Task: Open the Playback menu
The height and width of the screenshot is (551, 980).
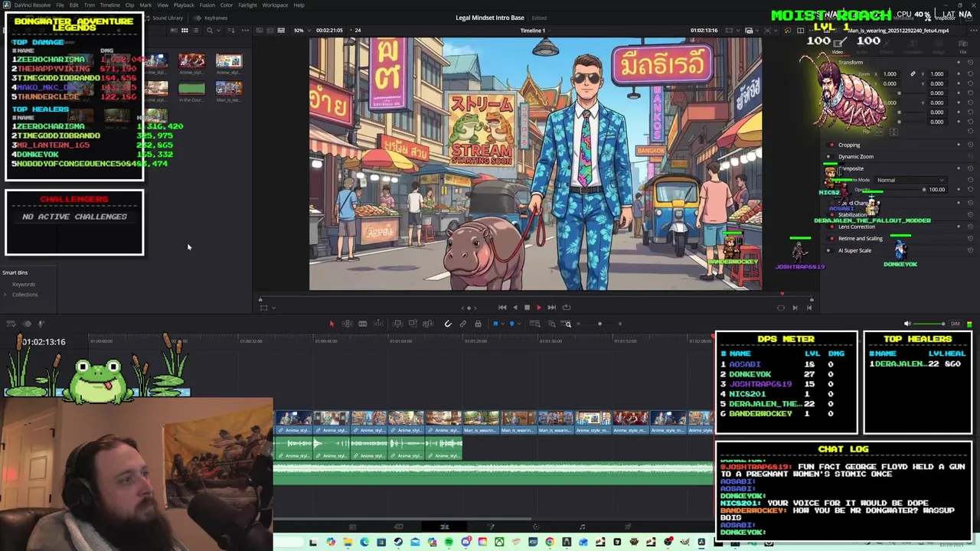Action: pos(184,5)
